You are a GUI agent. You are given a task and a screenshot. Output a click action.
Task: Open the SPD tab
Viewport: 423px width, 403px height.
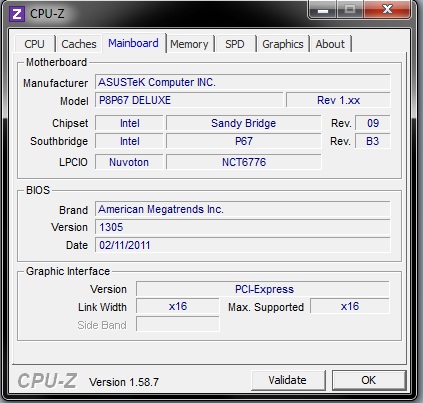235,44
